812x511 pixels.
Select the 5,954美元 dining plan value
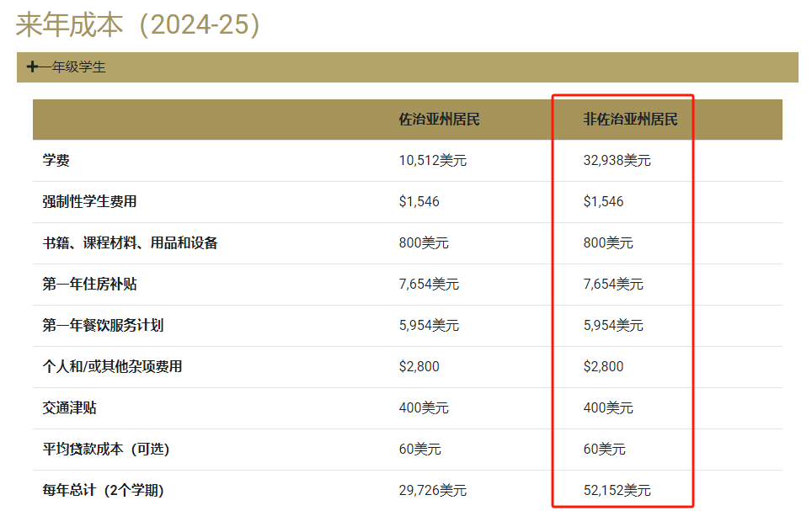430,326
